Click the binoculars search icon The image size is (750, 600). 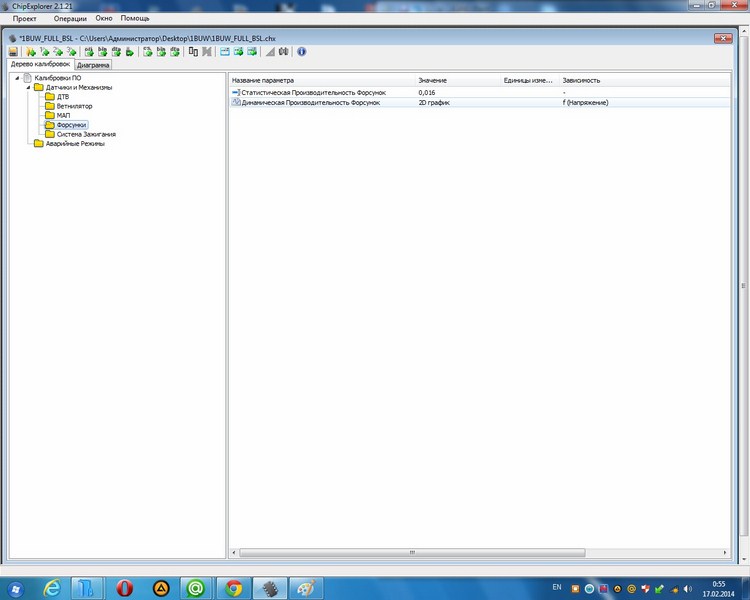pos(283,51)
